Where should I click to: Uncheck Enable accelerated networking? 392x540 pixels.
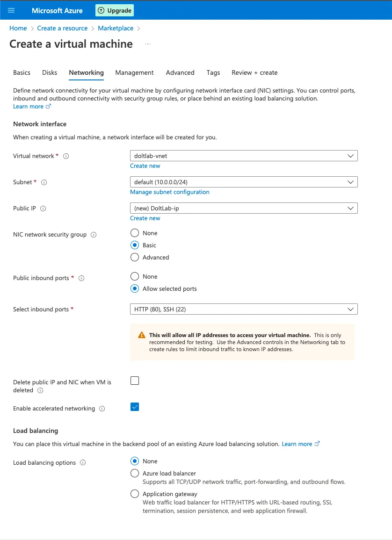(x=135, y=407)
